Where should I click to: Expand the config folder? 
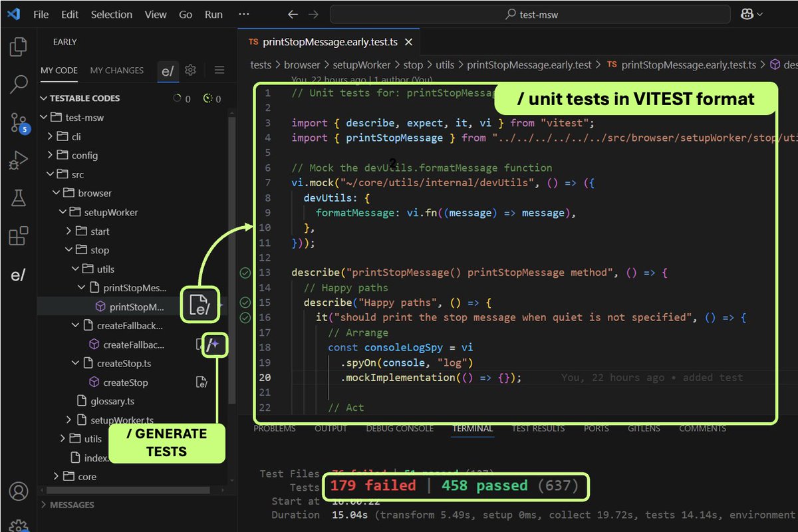tap(51, 155)
